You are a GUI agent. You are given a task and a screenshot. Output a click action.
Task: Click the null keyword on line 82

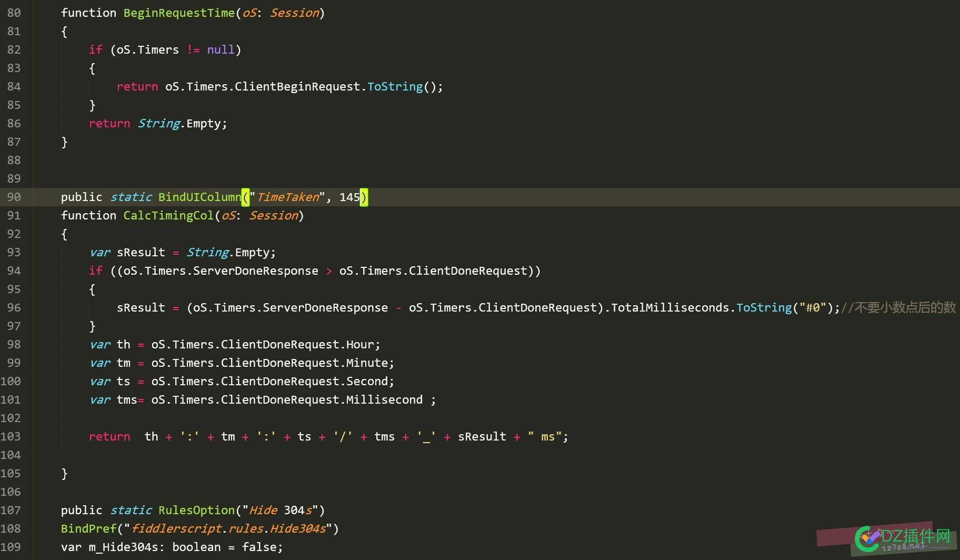pyautogui.click(x=221, y=49)
